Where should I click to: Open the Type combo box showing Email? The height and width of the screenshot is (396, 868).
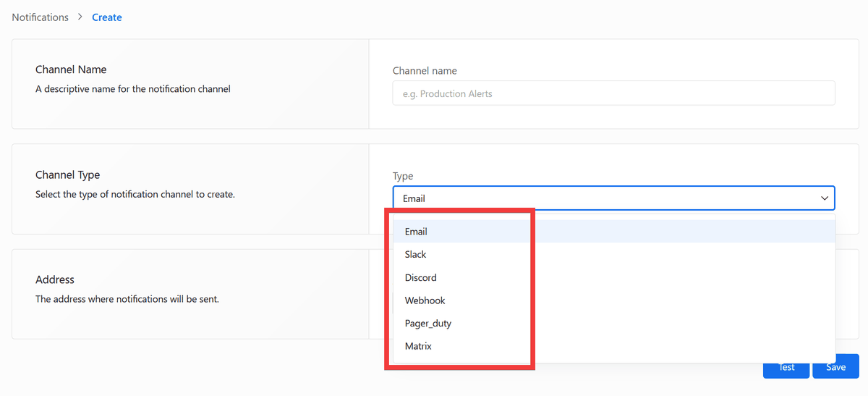pos(600,198)
